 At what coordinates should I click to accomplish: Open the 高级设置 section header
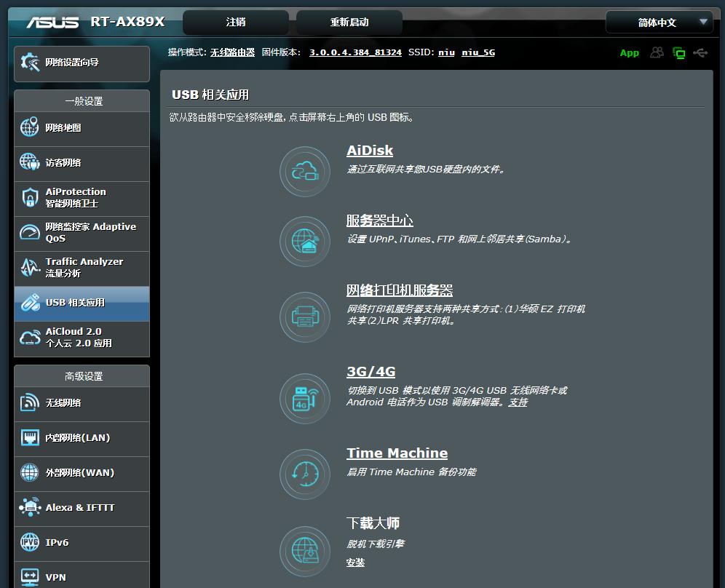tap(81, 376)
